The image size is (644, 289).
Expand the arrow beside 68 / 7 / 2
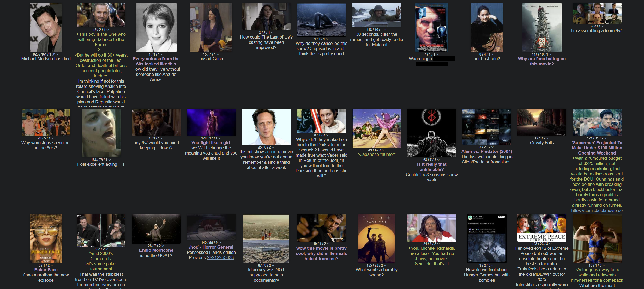(438, 160)
